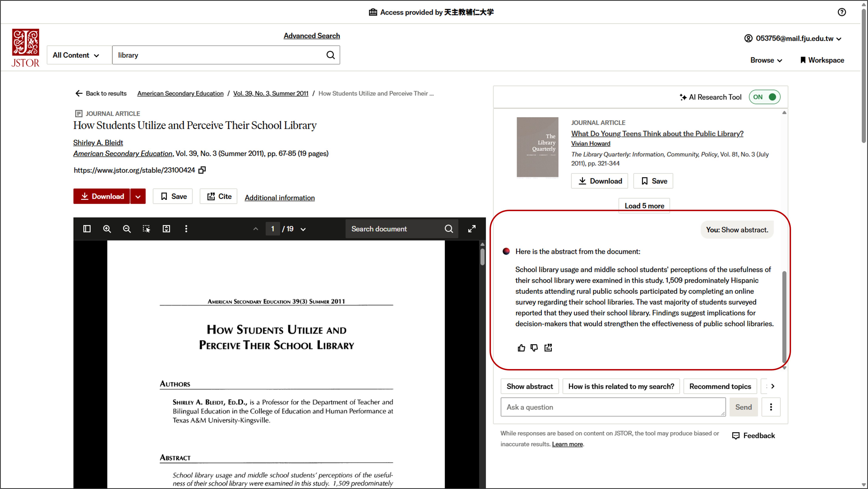Click the PDF viewer vertical scrollbar
Image resolution: width=868 pixels, height=489 pixels.
coord(482,257)
